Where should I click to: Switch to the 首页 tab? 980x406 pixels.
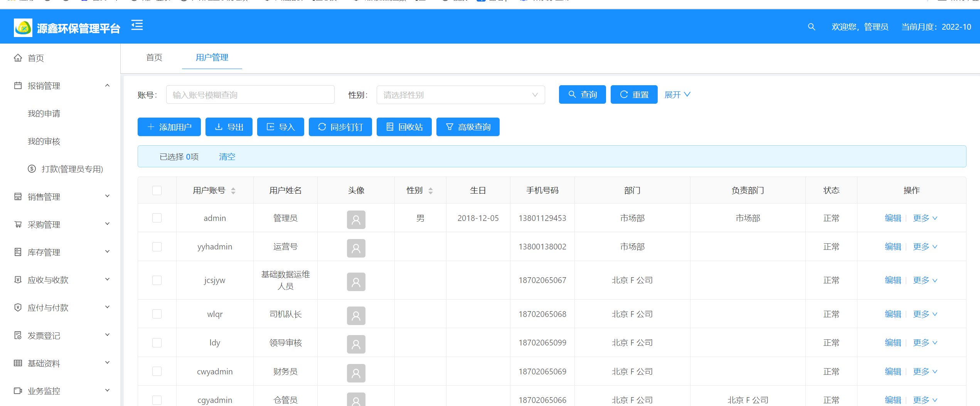click(x=154, y=57)
